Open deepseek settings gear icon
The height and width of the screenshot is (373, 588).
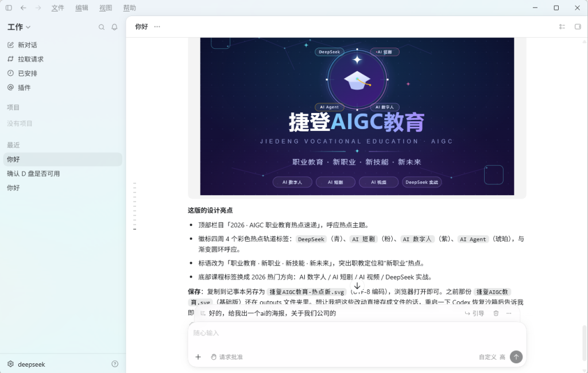[10, 364]
